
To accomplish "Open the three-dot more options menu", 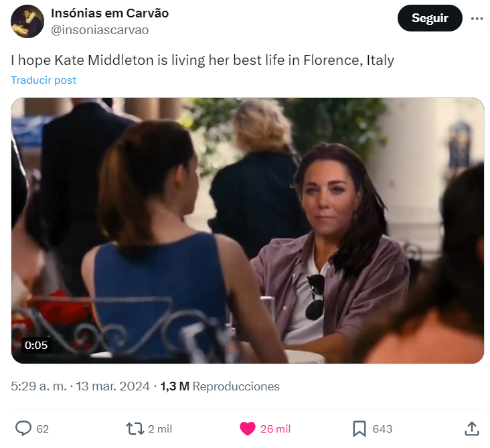I will (477, 19).
